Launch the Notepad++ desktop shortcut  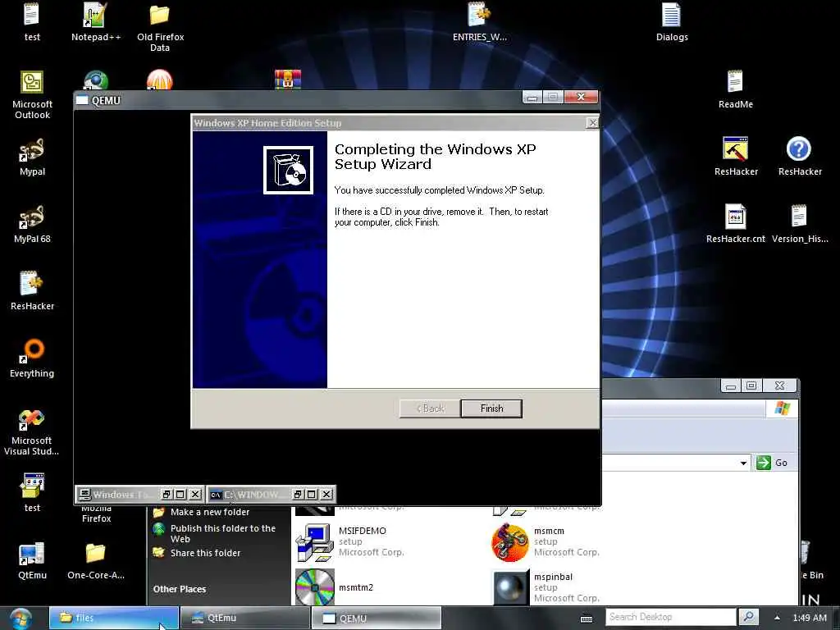(96, 22)
